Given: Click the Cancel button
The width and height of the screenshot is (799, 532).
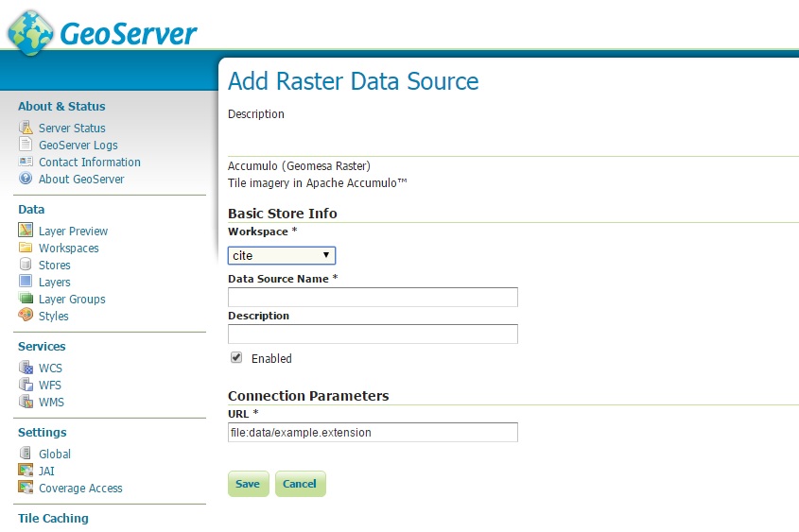Looking at the screenshot, I should pos(300,484).
